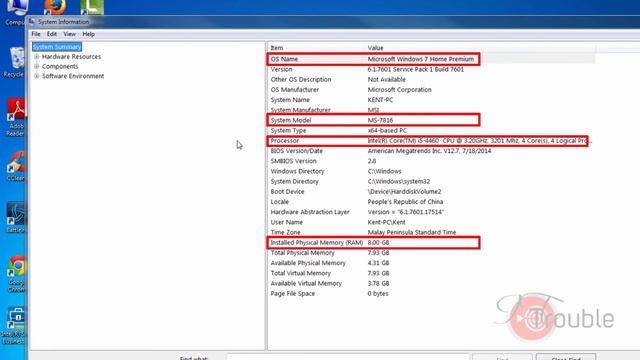Select the Processor row
640x360 pixels.
coord(431,141)
